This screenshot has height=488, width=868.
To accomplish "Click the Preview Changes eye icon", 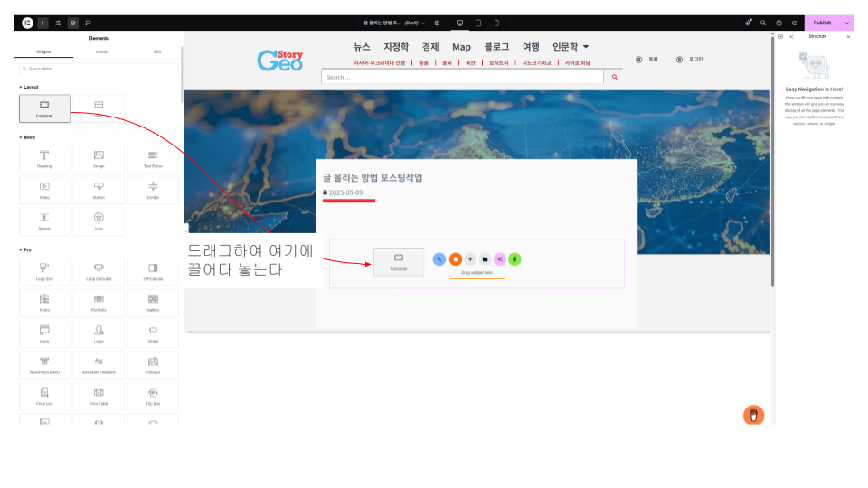I will (x=795, y=23).
